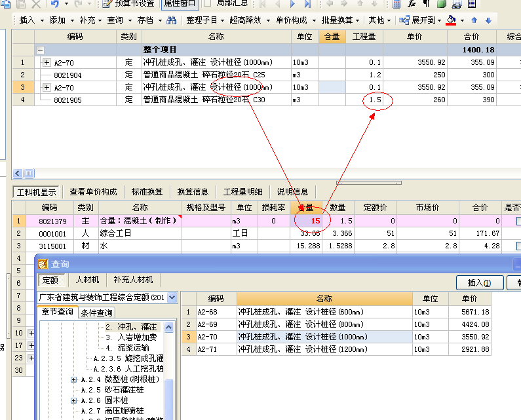Open the 插入 insert menu
This screenshot has width=521, height=420.
tap(31, 20)
